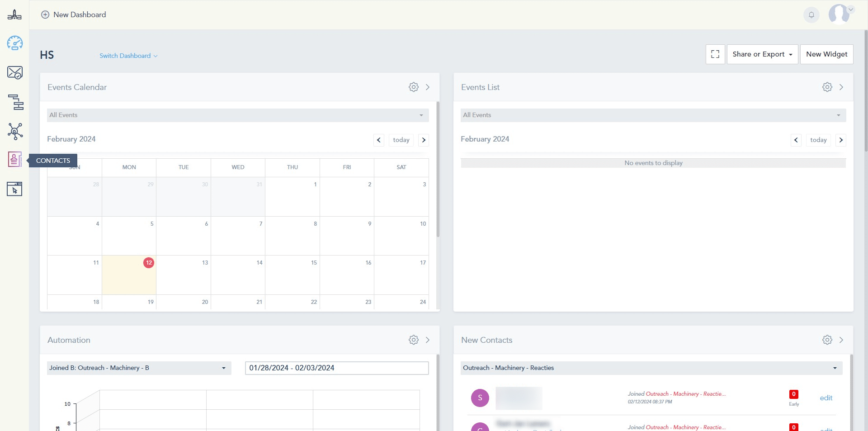Open All Events filter in Events List

pos(653,115)
